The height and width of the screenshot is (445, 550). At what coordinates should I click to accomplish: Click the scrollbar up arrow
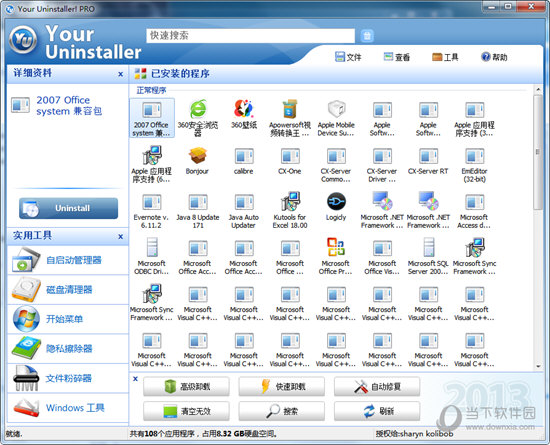point(538,90)
